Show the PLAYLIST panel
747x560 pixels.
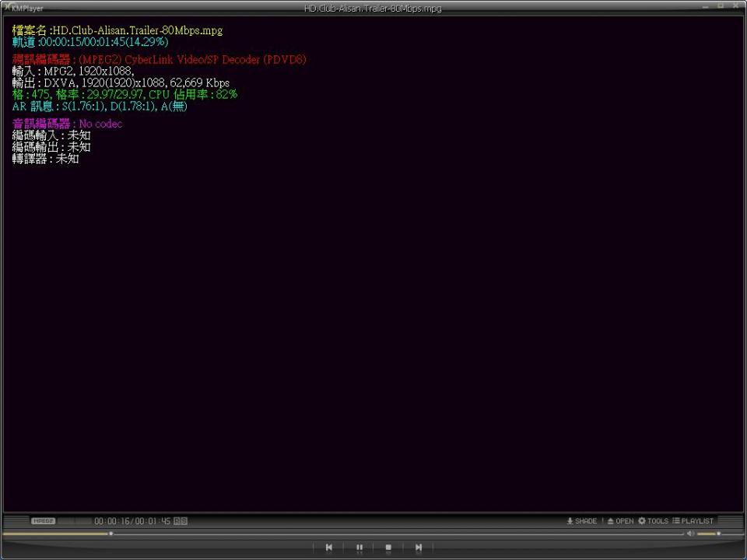point(693,521)
